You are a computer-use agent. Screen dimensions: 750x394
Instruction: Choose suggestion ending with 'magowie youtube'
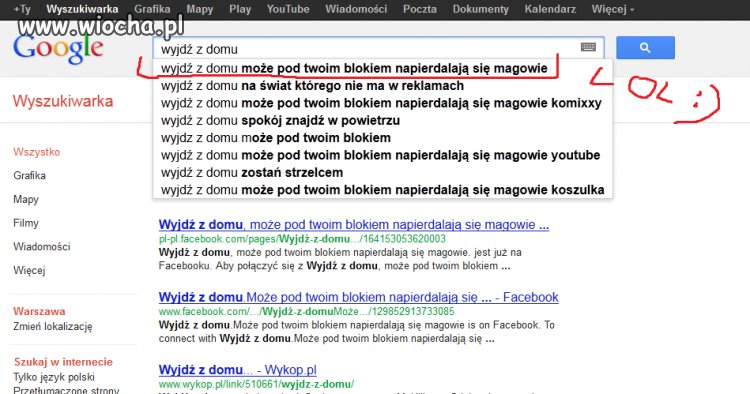pos(382,155)
